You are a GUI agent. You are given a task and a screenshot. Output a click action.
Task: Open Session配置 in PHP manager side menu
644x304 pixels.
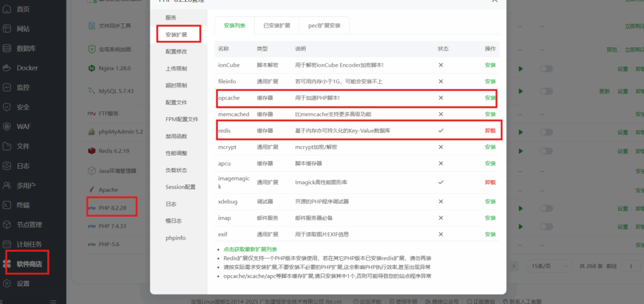coord(179,187)
